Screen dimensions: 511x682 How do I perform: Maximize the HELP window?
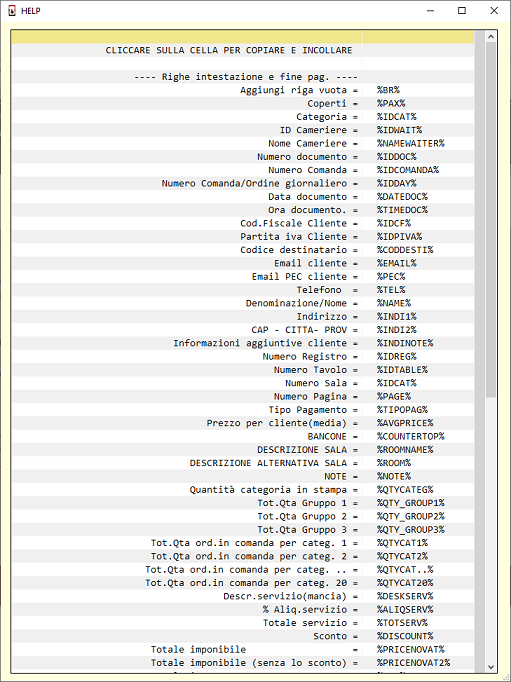point(462,10)
